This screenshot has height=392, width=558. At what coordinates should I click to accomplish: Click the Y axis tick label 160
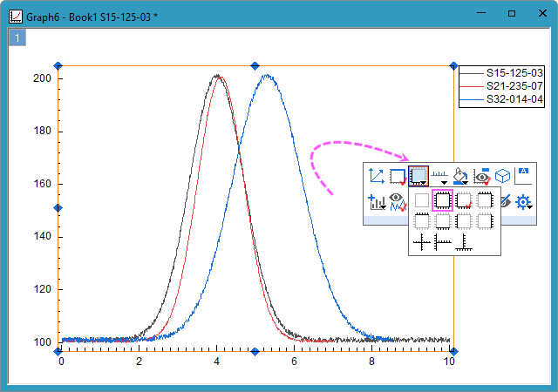point(43,184)
